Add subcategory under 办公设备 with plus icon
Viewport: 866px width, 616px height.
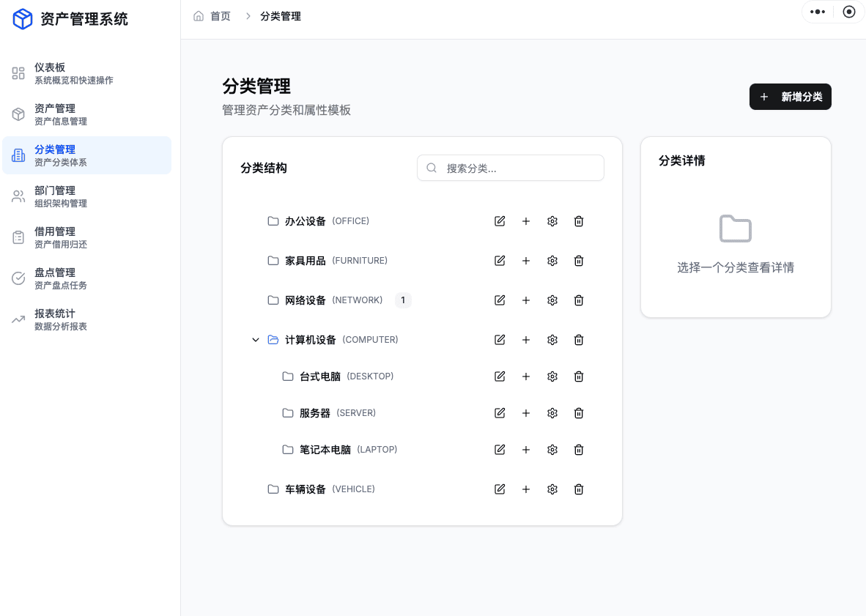pos(526,221)
